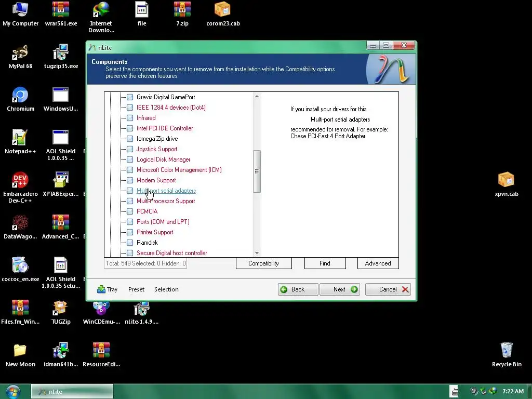Tick Intel PCI IDE Controller checkbox

point(130,128)
